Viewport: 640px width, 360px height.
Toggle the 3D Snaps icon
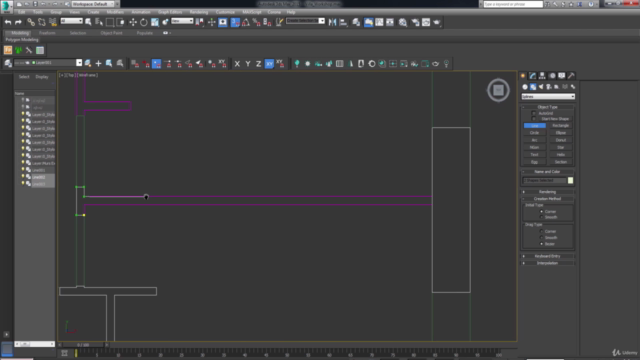click(235, 22)
